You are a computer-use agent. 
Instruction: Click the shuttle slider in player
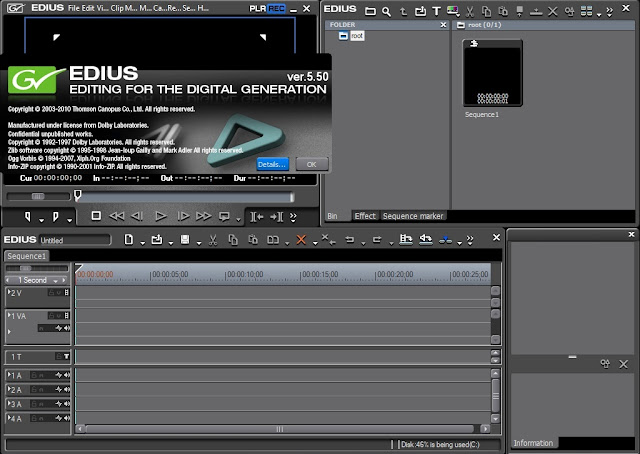[x=38, y=196]
